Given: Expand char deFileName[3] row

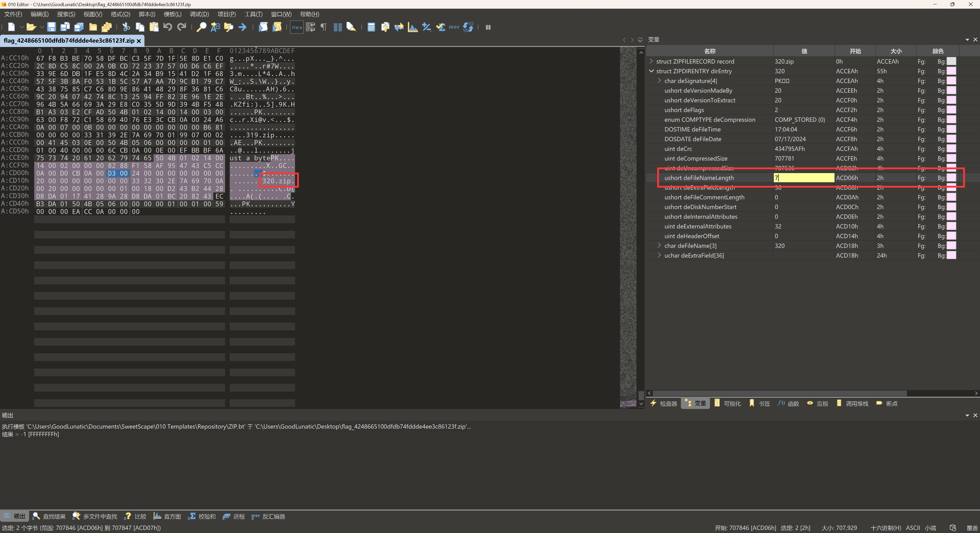Looking at the screenshot, I should (659, 246).
